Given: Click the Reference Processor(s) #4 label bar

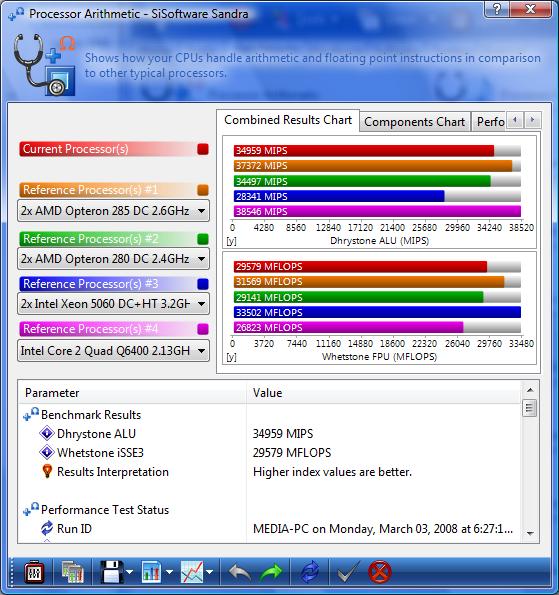Looking at the screenshot, I should coord(107,329).
